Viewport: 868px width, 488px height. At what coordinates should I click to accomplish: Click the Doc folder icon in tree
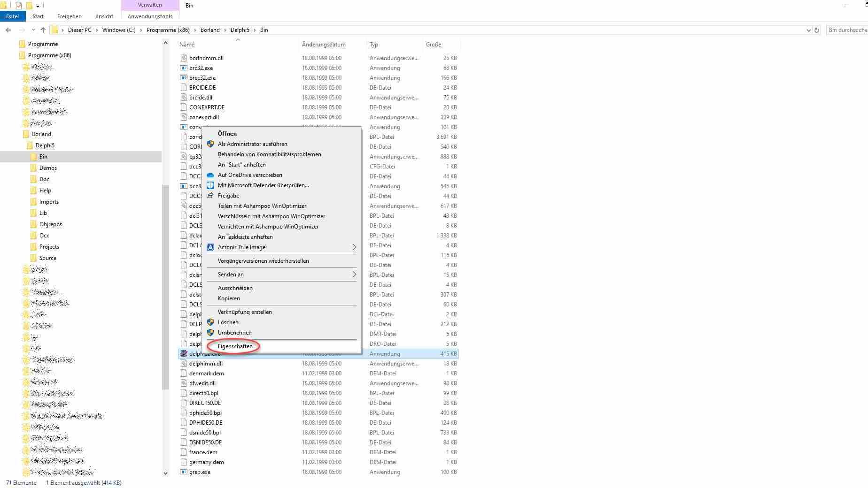tap(33, 179)
